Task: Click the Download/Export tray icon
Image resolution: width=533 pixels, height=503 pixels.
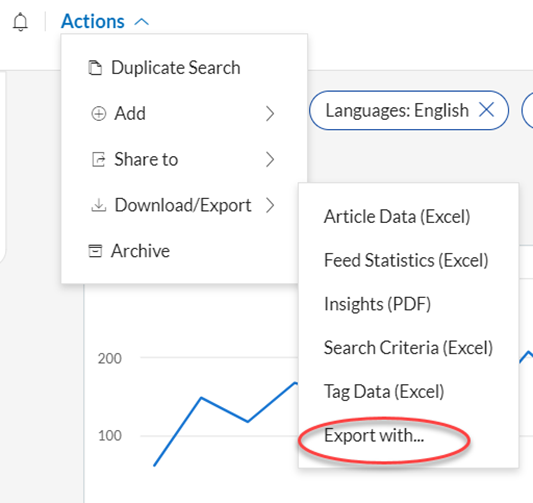Action: [99, 205]
